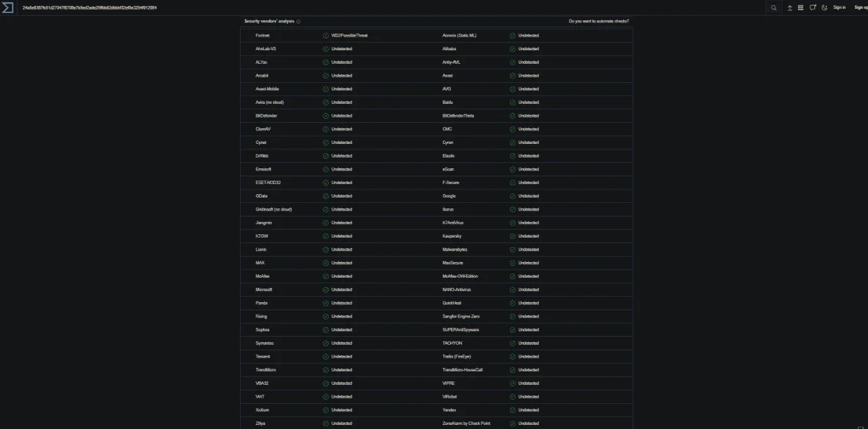Click the info icon beside Security vendors' analysis
868x429 pixels.
pyautogui.click(x=298, y=22)
